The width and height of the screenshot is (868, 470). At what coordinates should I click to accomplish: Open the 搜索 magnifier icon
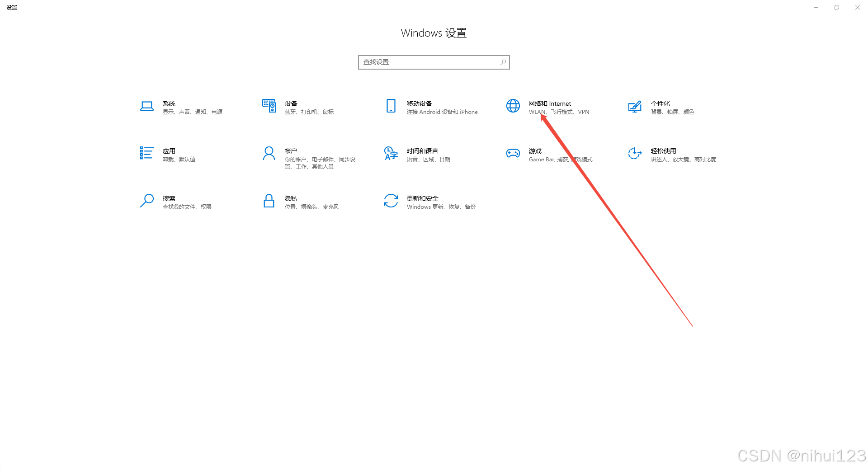tap(146, 201)
